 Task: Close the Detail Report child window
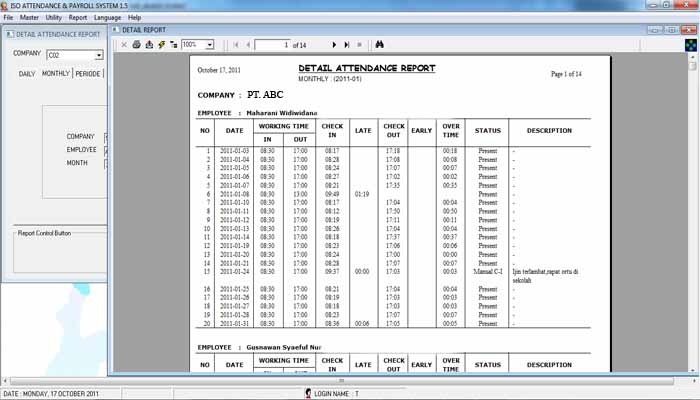[x=688, y=30]
